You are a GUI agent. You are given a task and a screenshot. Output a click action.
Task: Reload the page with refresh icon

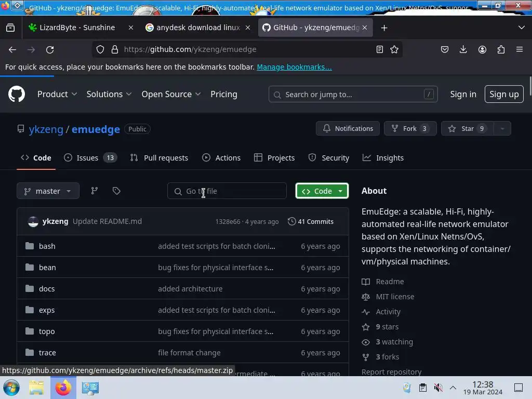click(50, 49)
